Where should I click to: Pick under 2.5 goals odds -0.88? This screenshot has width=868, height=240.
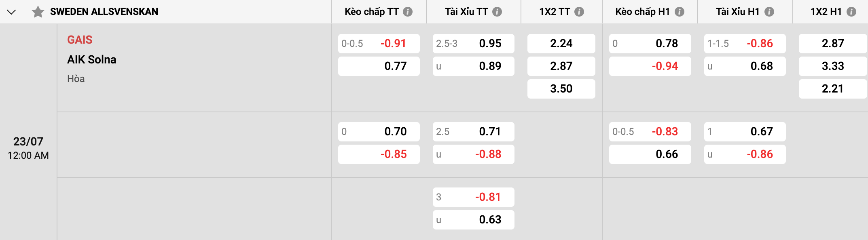click(473, 154)
